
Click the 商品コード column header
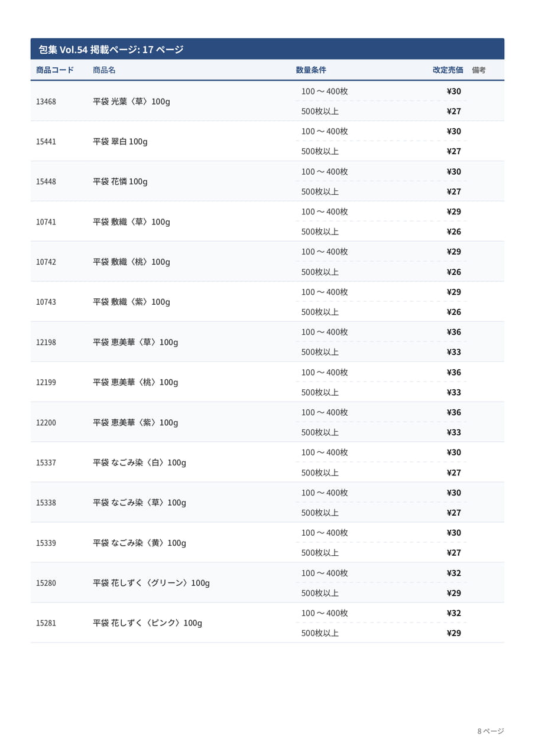pos(55,70)
